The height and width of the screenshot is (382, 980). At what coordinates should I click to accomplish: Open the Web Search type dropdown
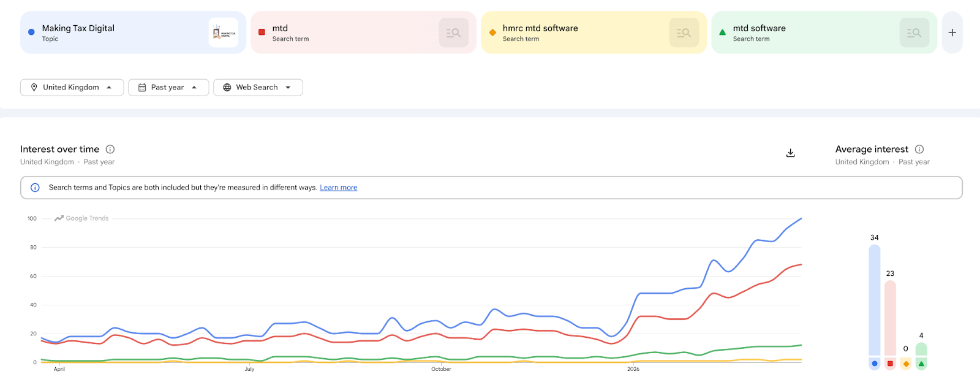point(258,87)
